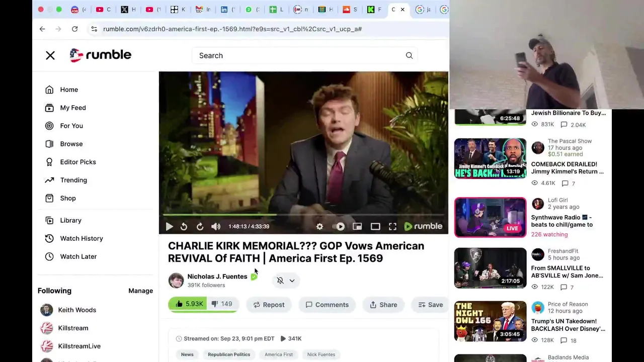Close the Rumble sidebar menu
This screenshot has height=362, width=644.
tap(50, 55)
